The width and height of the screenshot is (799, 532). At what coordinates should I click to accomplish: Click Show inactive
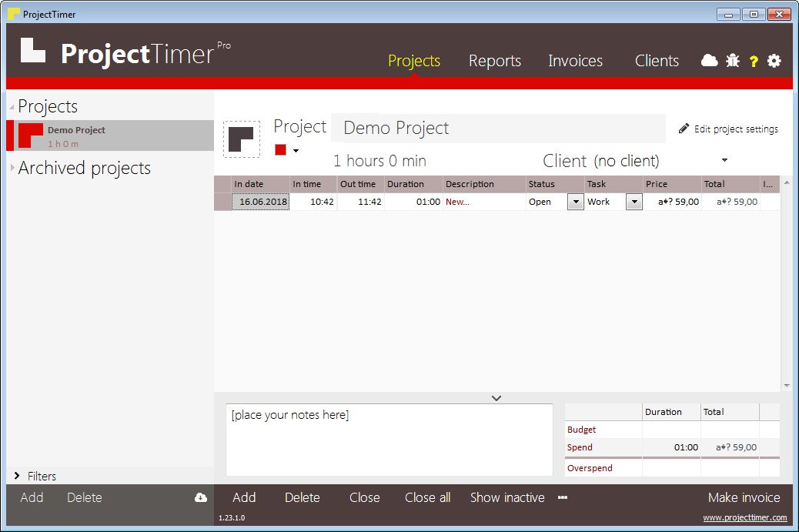(x=507, y=497)
